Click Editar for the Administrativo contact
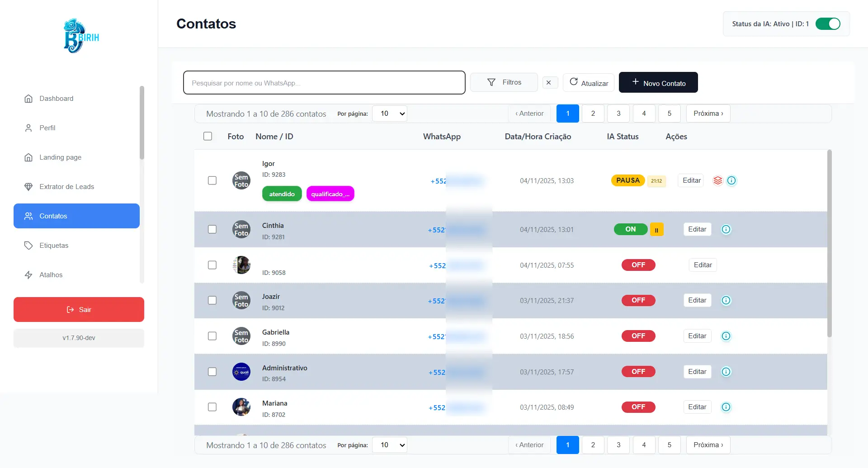868x468 pixels. click(x=697, y=372)
